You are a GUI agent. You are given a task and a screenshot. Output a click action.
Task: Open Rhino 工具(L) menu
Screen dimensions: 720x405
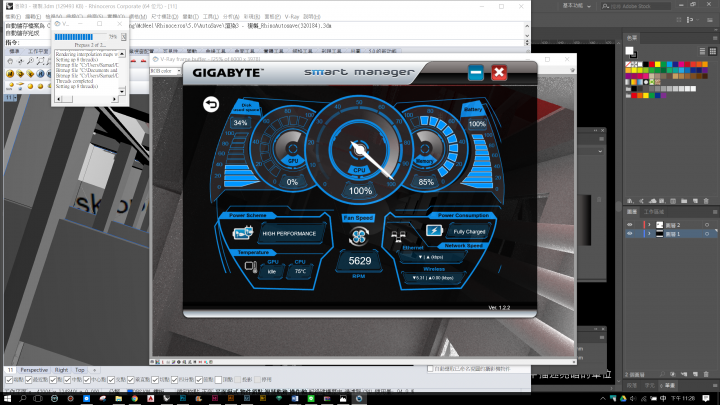[x=211, y=17]
